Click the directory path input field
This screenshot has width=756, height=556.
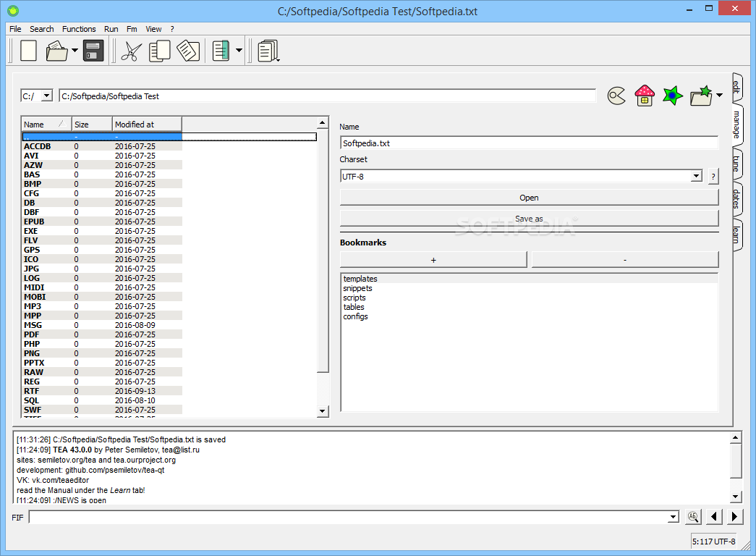(x=328, y=96)
